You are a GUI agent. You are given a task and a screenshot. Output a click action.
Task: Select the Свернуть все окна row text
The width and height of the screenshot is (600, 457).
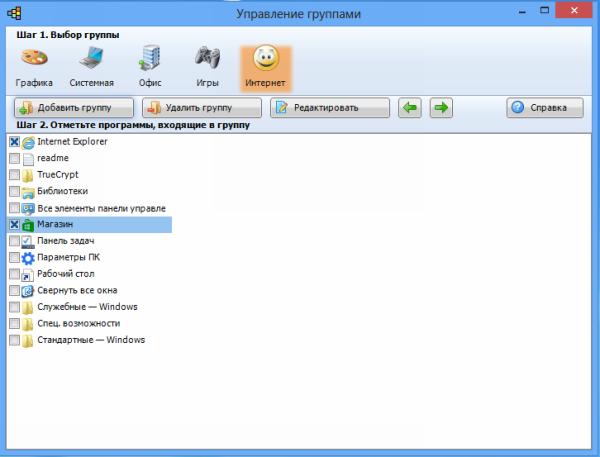(x=77, y=291)
